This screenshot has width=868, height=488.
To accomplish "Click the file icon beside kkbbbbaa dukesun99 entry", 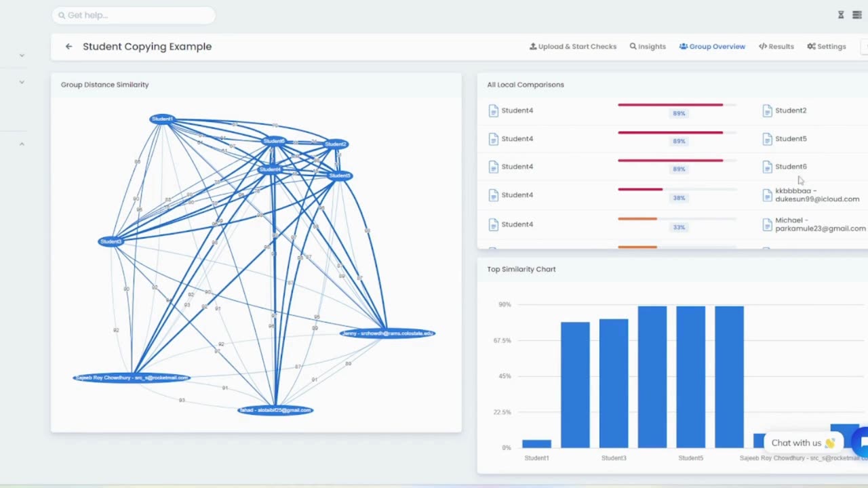I will [x=767, y=195].
